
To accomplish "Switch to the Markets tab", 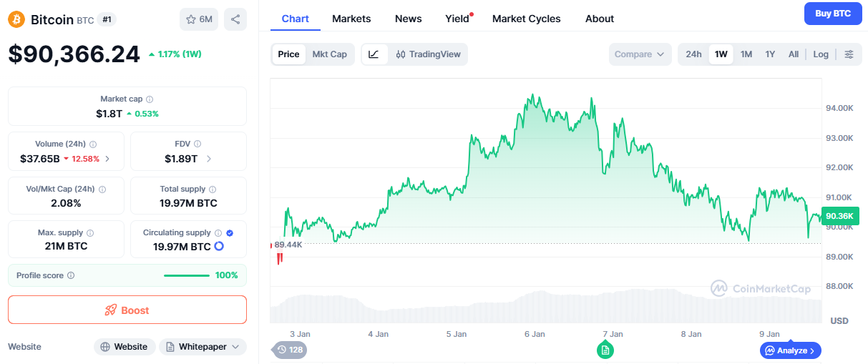I will pos(351,19).
